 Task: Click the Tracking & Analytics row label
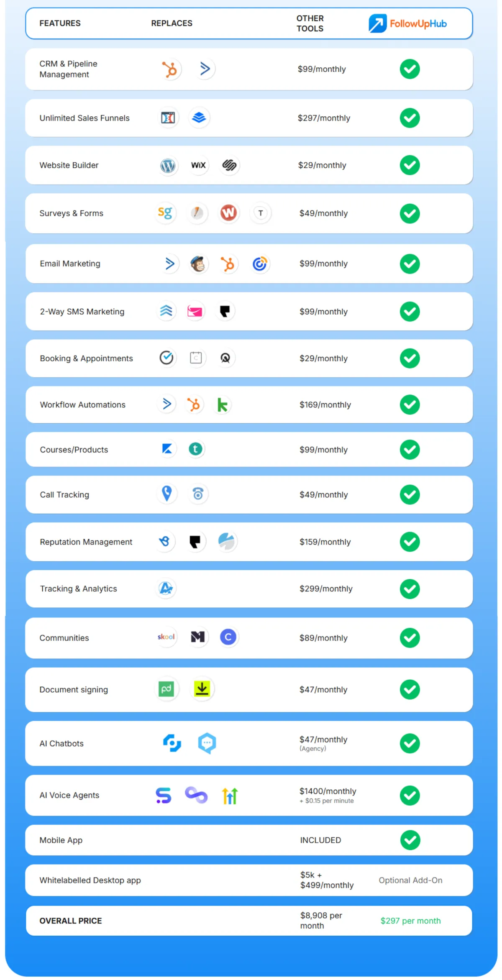pyautogui.click(x=79, y=589)
